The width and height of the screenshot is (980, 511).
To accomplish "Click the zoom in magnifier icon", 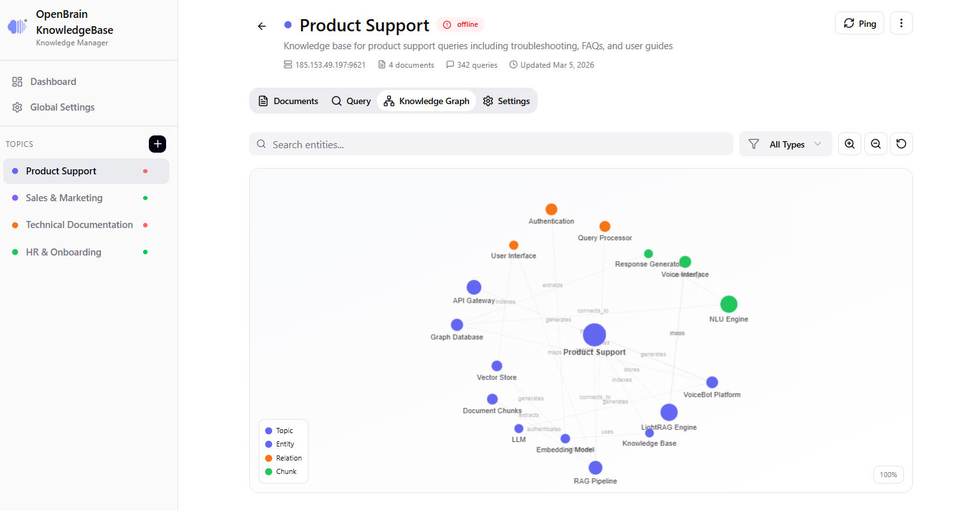I will 850,144.
